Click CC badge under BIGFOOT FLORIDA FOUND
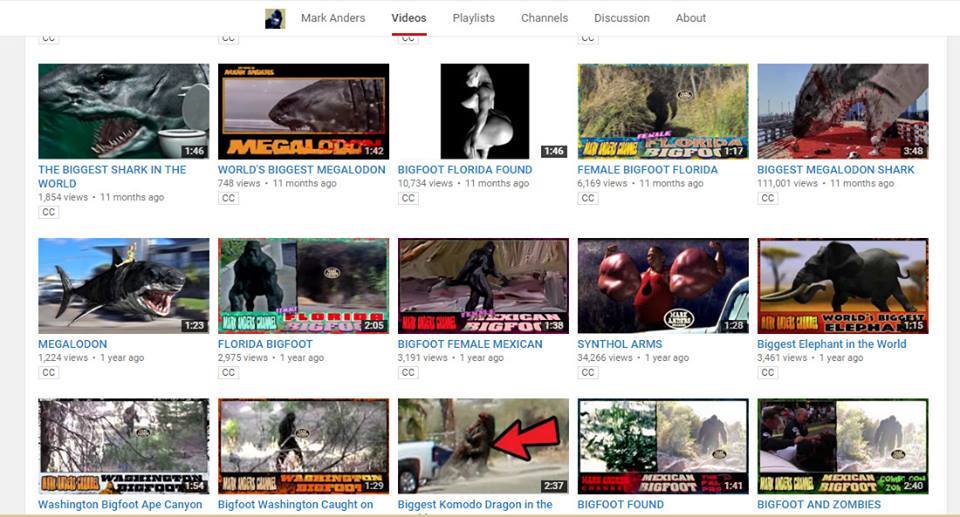Image resolution: width=960 pixels, height=517 pixels. [x=408, y=198]
